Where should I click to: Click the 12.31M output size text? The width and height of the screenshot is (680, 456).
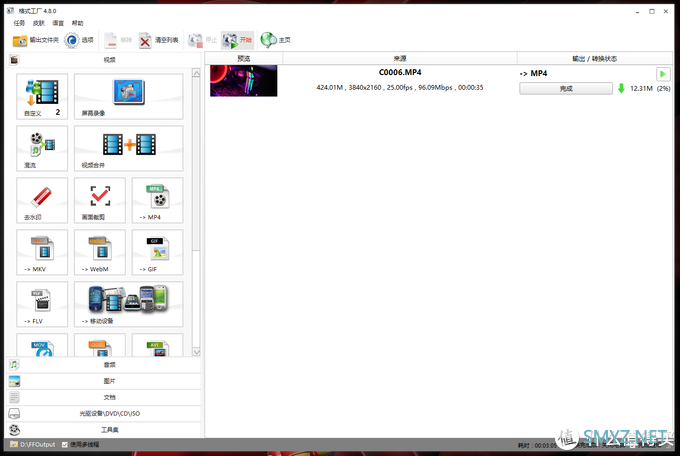click(641, 89)
